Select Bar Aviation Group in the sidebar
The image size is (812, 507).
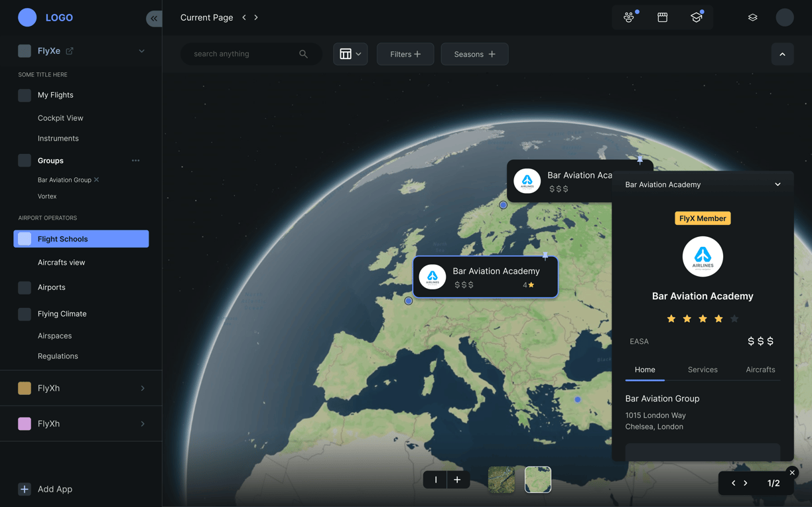click(64, 180)
